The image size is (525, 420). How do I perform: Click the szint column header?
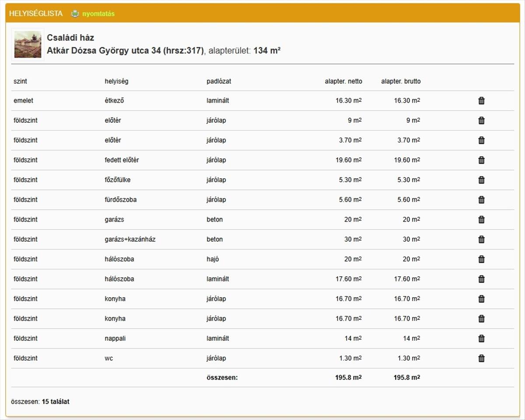20,81
